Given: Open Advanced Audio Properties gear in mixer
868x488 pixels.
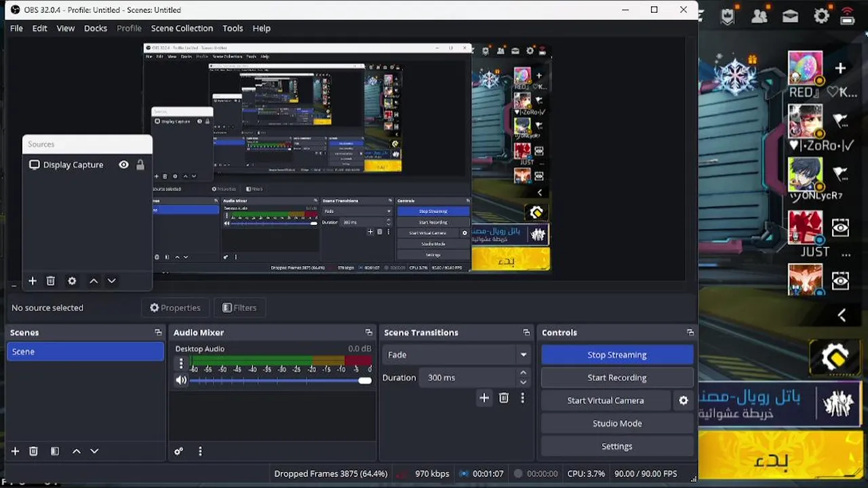Looking at the screenshot, I should click(x=178, y=451).
